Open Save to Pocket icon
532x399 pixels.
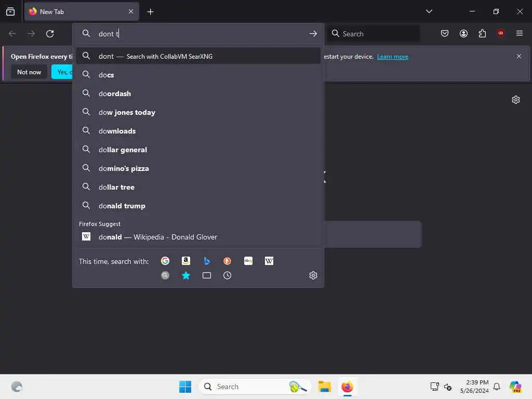445,33
